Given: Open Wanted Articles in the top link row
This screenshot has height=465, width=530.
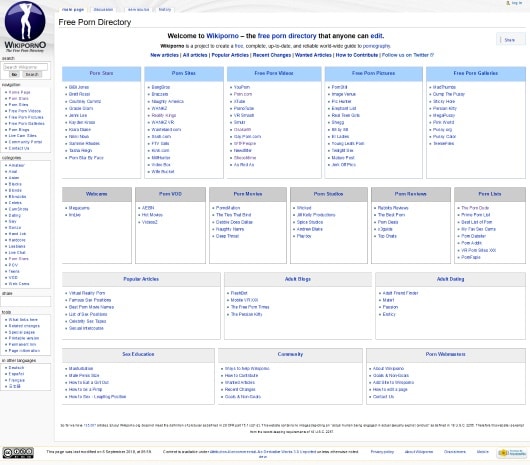Looking at the screenshot, I should click(x=313, y=55).
